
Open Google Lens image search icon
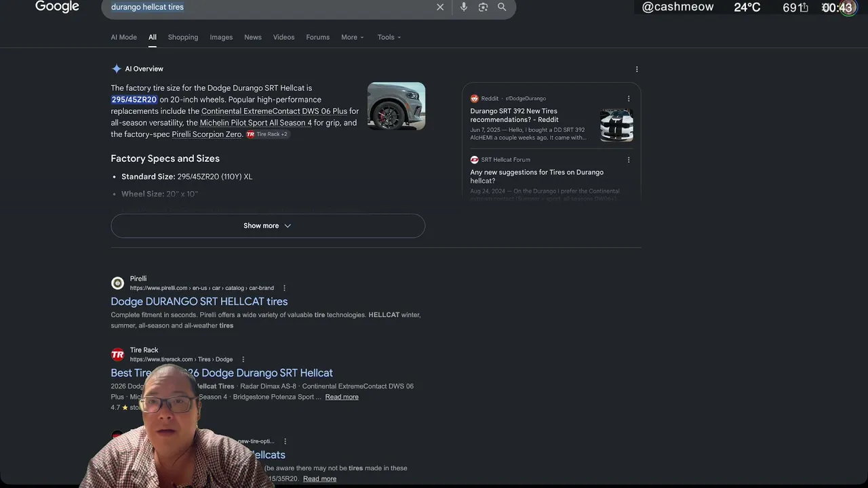click(483, 7)
